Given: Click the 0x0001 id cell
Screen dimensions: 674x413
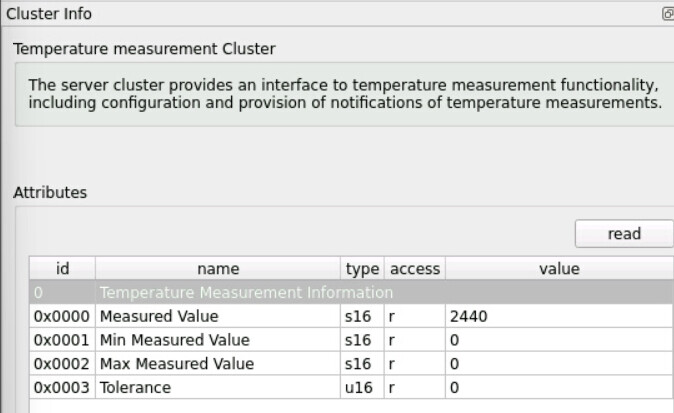Looking at the screenshot, I should click(x=62, y=340).
